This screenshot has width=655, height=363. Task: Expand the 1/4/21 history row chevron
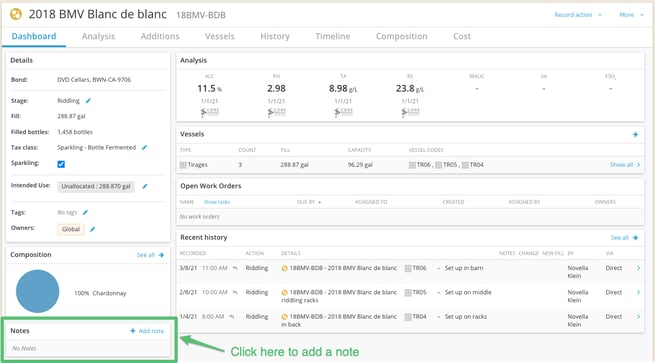point(638,317)
